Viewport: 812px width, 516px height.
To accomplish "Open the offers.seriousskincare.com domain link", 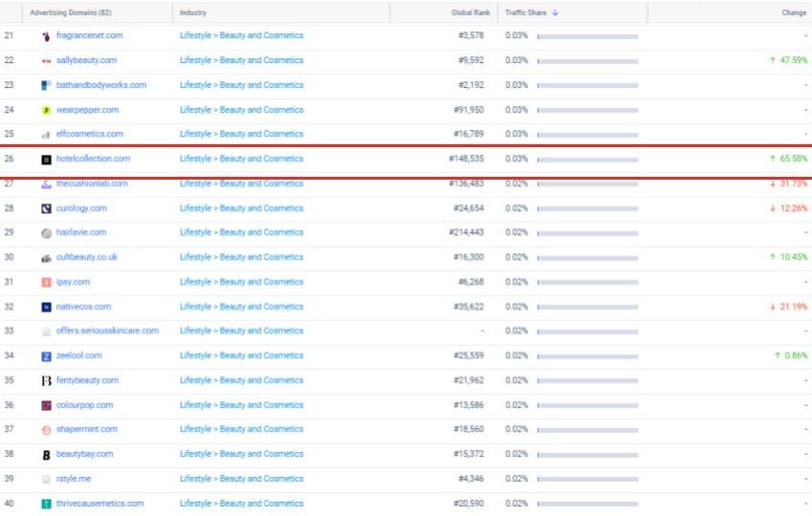I will coord(108,331).
